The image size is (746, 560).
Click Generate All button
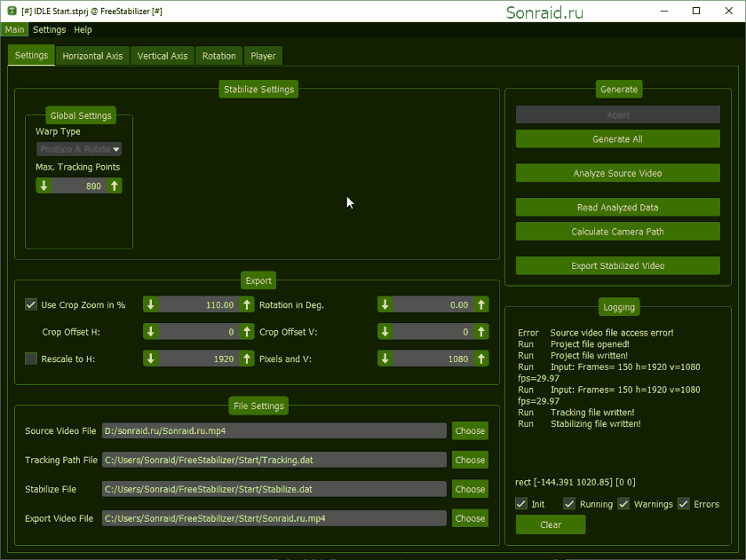617,139
